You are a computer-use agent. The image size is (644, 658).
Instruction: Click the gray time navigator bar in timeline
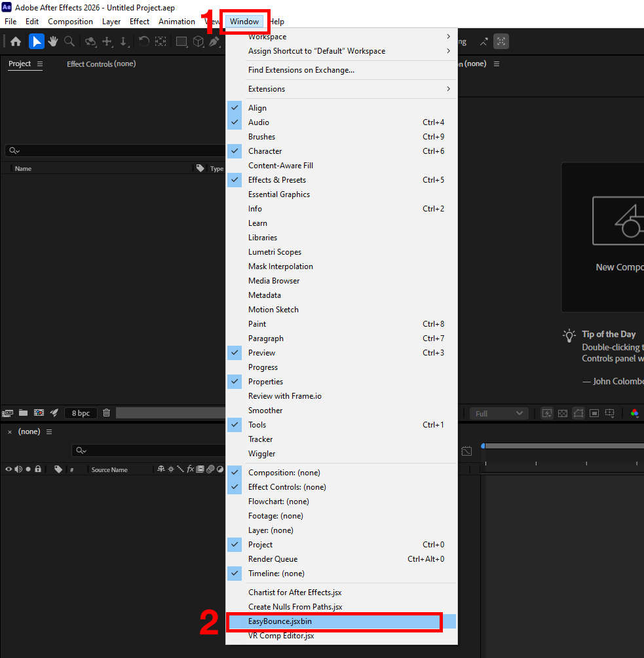point(565,446)
